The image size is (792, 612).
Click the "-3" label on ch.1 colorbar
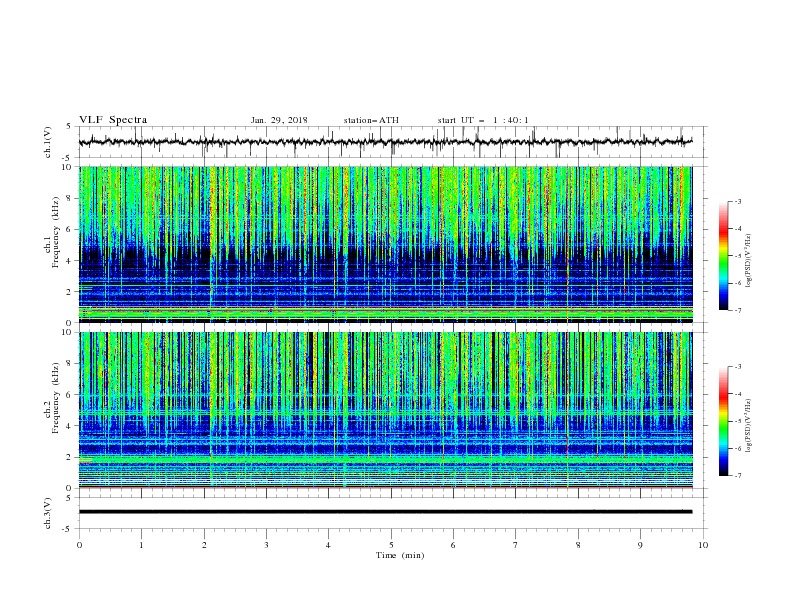(x=737, y=201)
